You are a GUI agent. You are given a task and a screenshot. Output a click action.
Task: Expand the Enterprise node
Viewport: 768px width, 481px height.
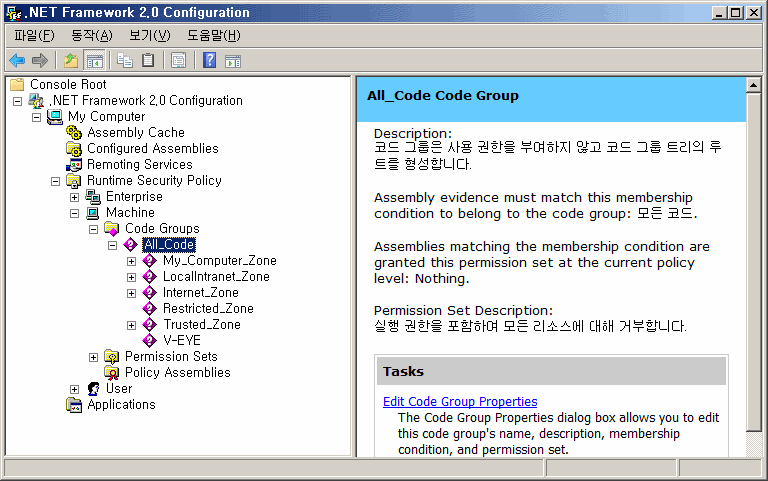pos(74,197)
